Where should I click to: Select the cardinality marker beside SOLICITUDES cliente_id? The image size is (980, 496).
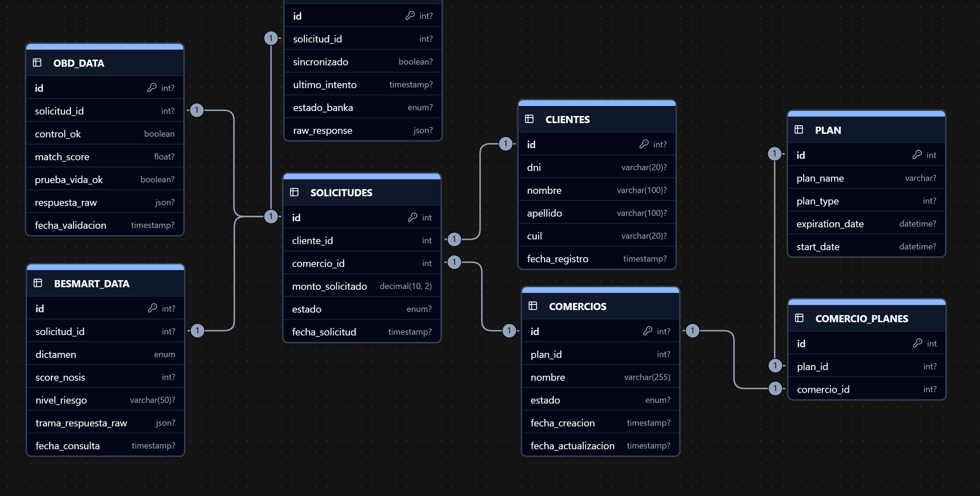click(454, 239)
